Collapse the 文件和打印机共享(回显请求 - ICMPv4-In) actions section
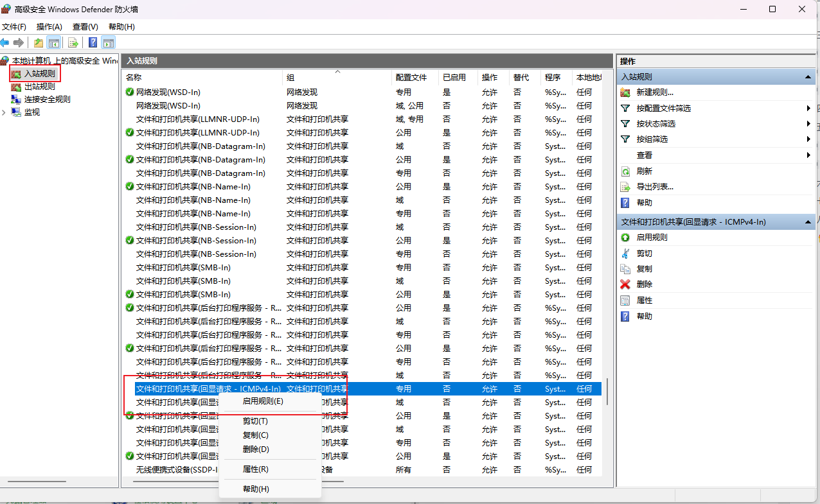The image size is (820, 504). click(808, 222)
